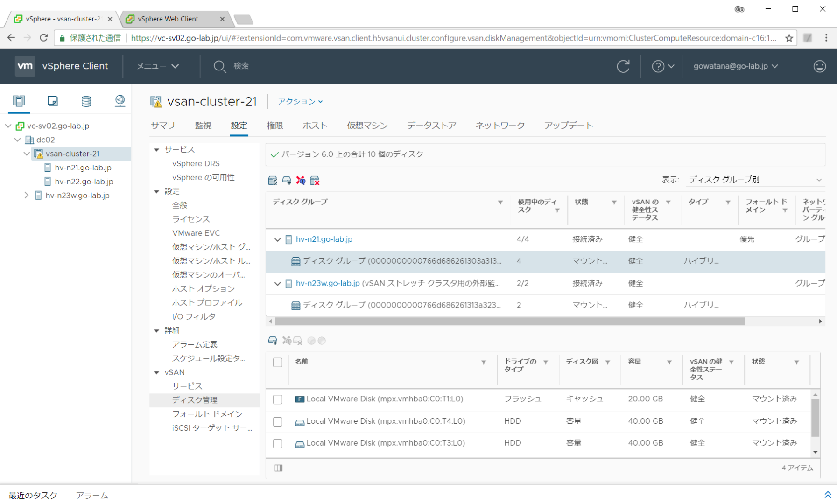Reload the browser page
Image resolution: width=837 pixels, height=504 pixels.
(44, 38)
